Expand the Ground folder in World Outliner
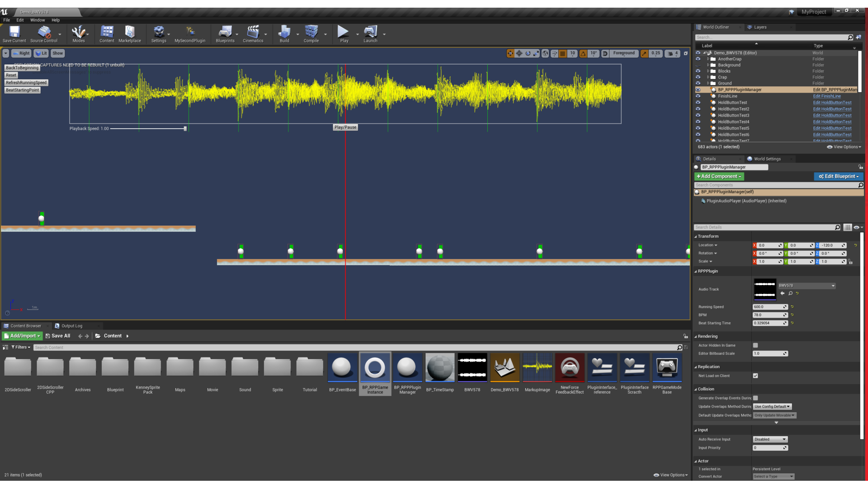Viewport: 868px width, 488px height. pos(708,83)
